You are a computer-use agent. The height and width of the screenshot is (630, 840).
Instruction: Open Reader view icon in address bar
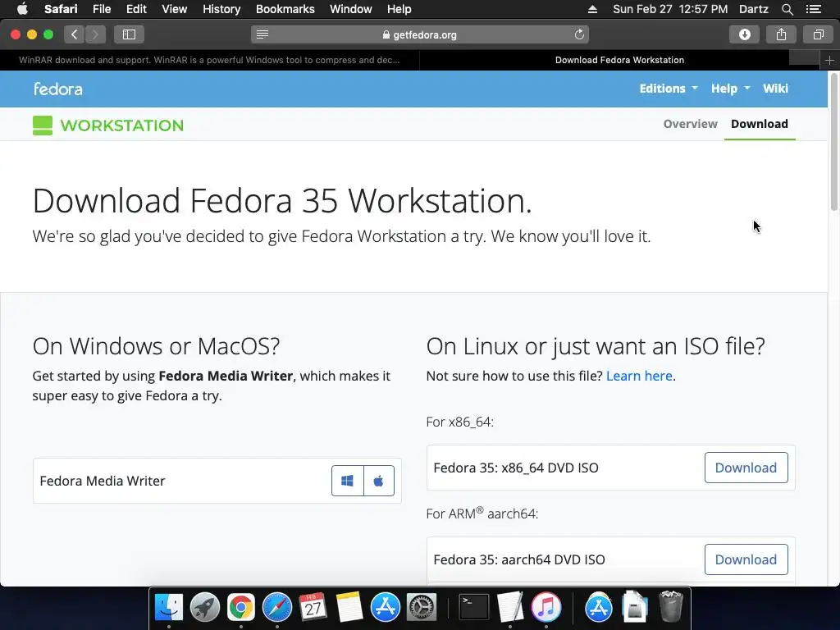pos(262,34)
